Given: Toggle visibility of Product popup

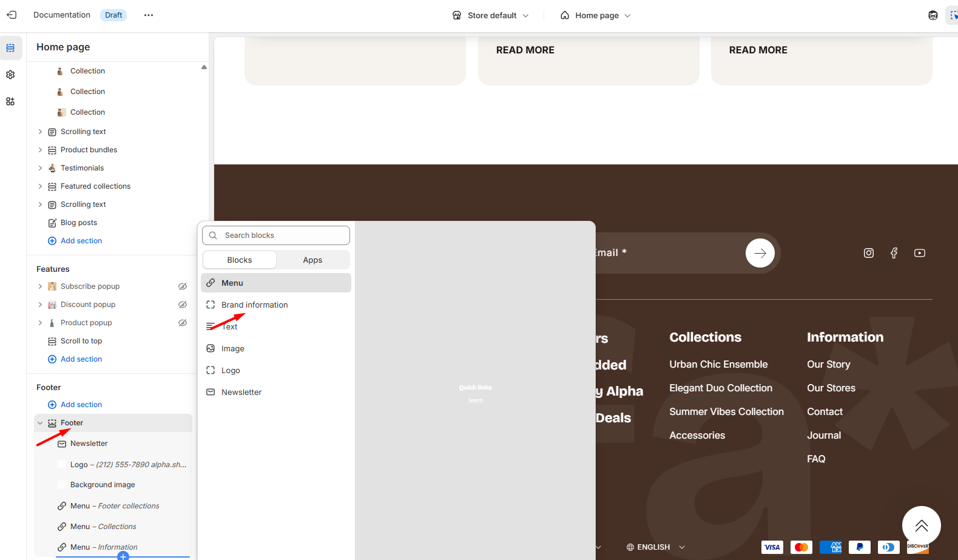Looking at the screenshot, I should point(183,323).
